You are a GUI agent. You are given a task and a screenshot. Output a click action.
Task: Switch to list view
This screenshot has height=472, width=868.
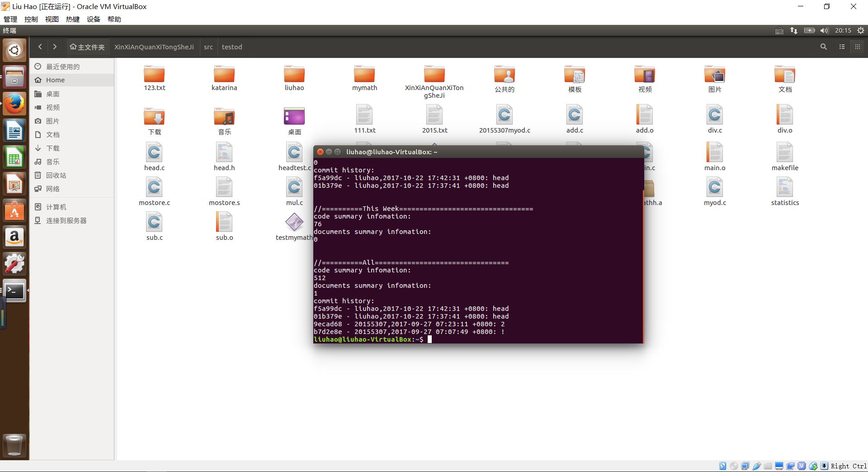[x=842, y=47]
